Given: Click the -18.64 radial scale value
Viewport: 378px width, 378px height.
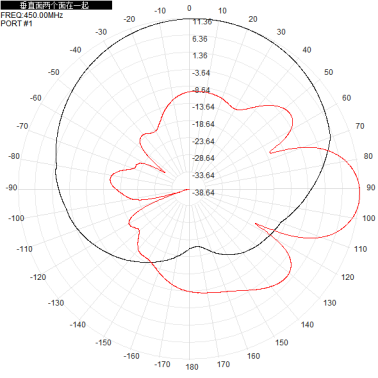Looking at the screenshot, I should (203, 124).
